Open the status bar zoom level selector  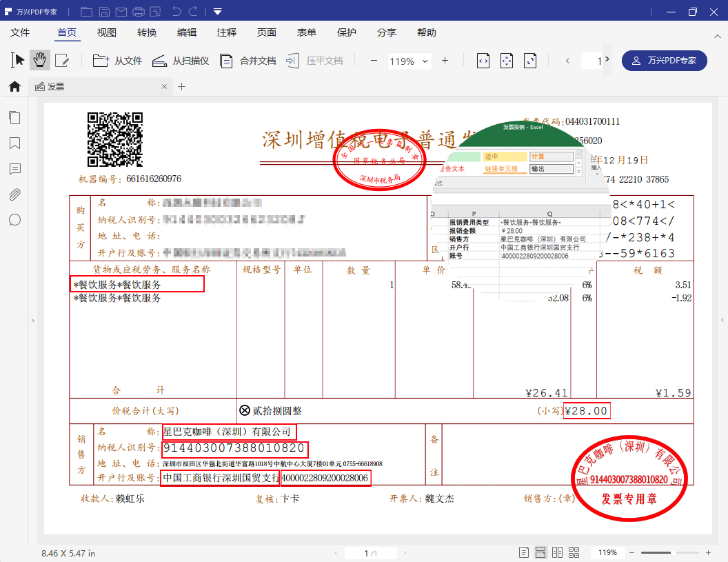[x=607, y=552]
